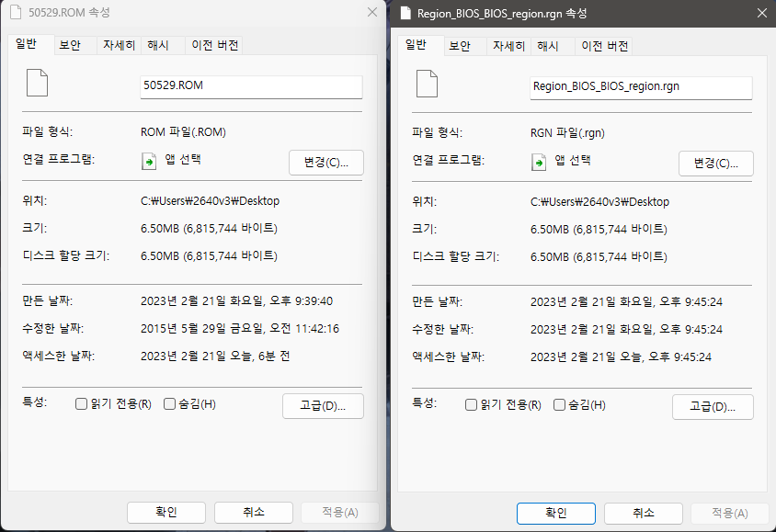Viewport: 776px width, 532px height.
Task: Click the app select icon in Region_BIOS window
Action: point(539,163)
